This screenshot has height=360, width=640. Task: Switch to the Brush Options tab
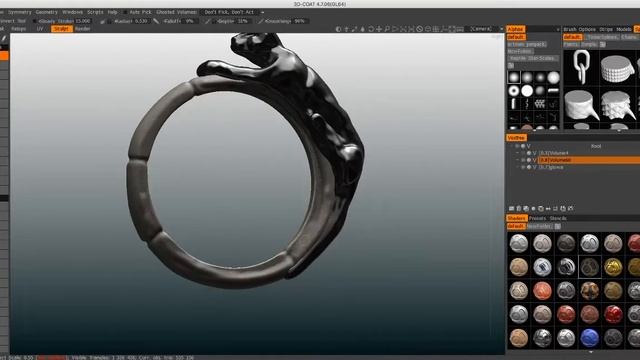pos(580,29)
